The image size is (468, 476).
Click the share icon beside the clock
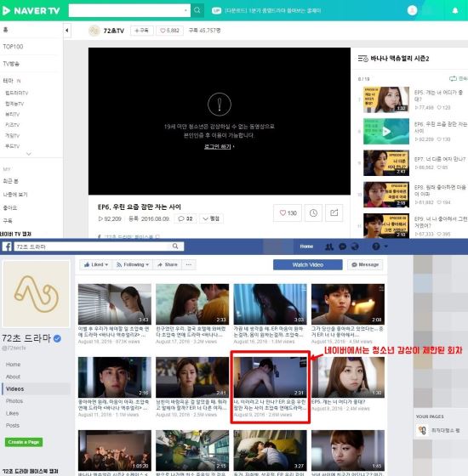point(334,212)
